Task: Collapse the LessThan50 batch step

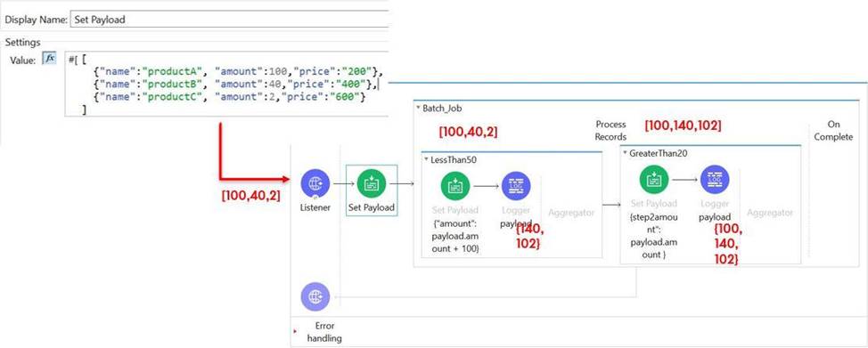Action: pyautogui.click(x=426, y=160)
